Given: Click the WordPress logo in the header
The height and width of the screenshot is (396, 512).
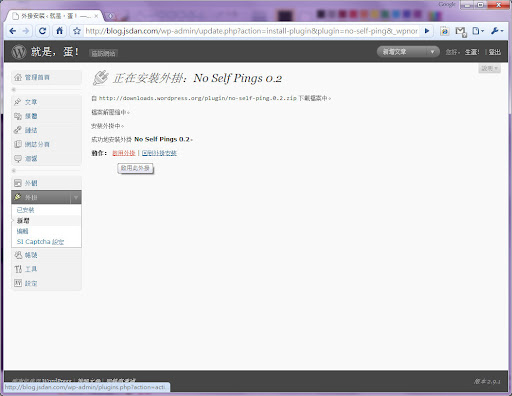Looking at the screenshot, I should [x=19, y=52].
